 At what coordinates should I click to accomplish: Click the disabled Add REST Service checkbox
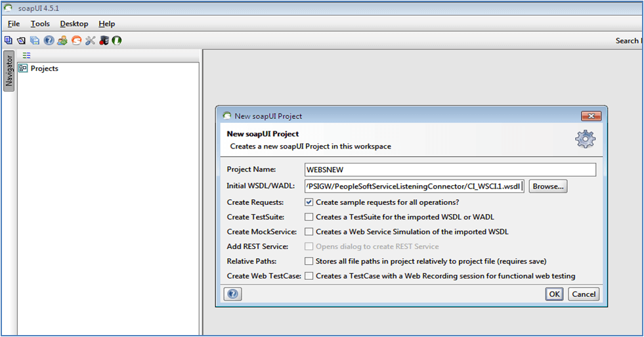309,246
